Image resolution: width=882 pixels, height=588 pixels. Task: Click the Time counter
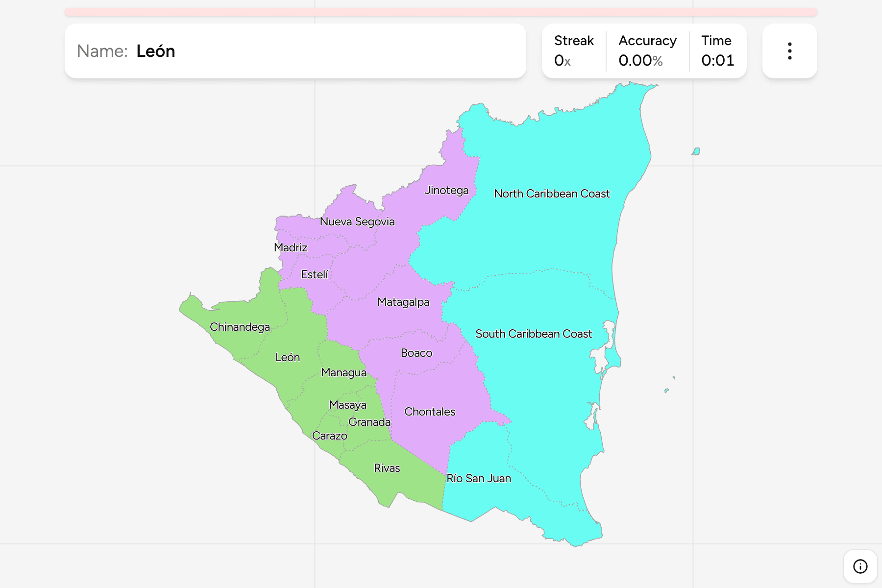(717, 51)
